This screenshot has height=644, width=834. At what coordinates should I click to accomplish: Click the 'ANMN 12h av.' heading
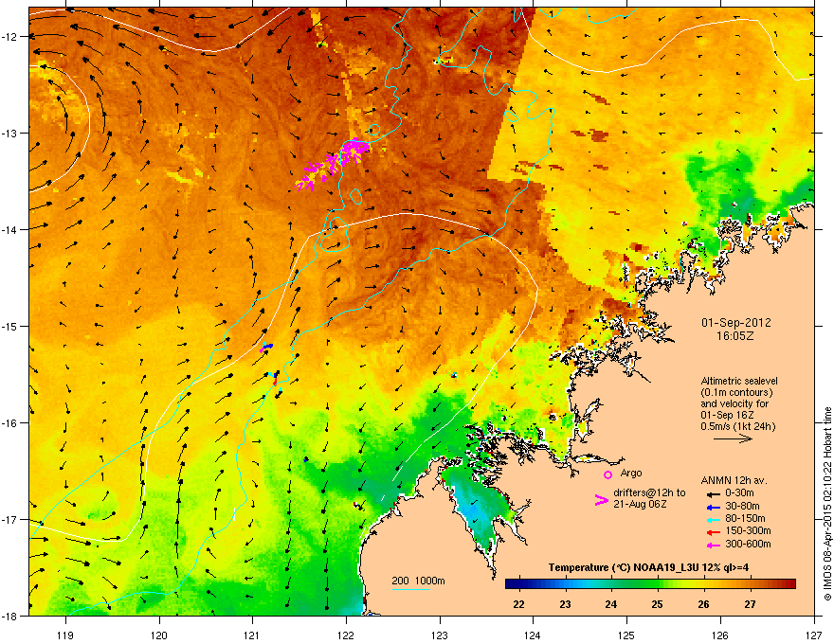coord(734,480)
